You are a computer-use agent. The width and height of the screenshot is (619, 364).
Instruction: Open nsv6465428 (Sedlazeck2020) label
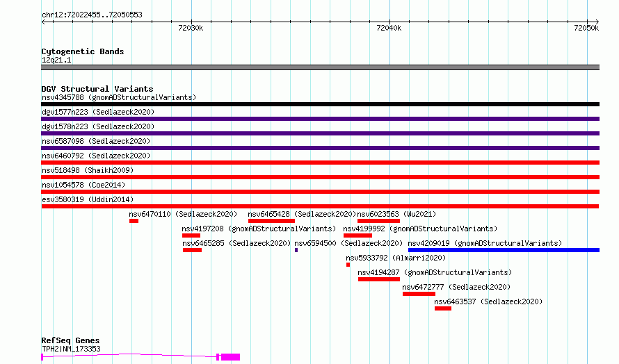click(302, 214)
